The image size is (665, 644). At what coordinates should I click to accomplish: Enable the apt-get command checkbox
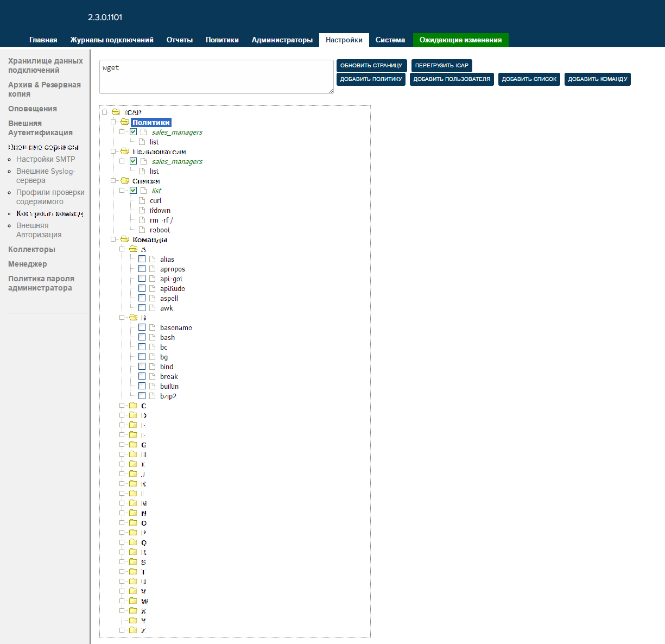(x=142, y=279)
